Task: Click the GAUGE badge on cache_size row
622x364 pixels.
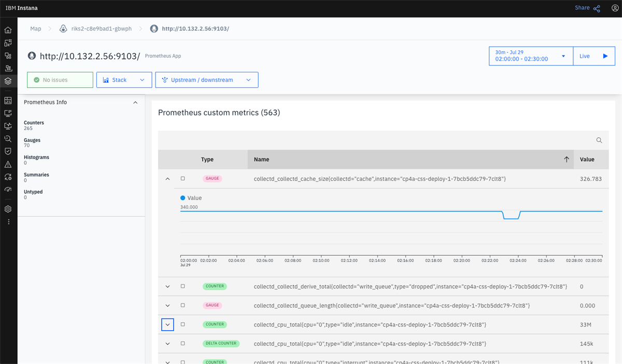Action: pos(212,179)
